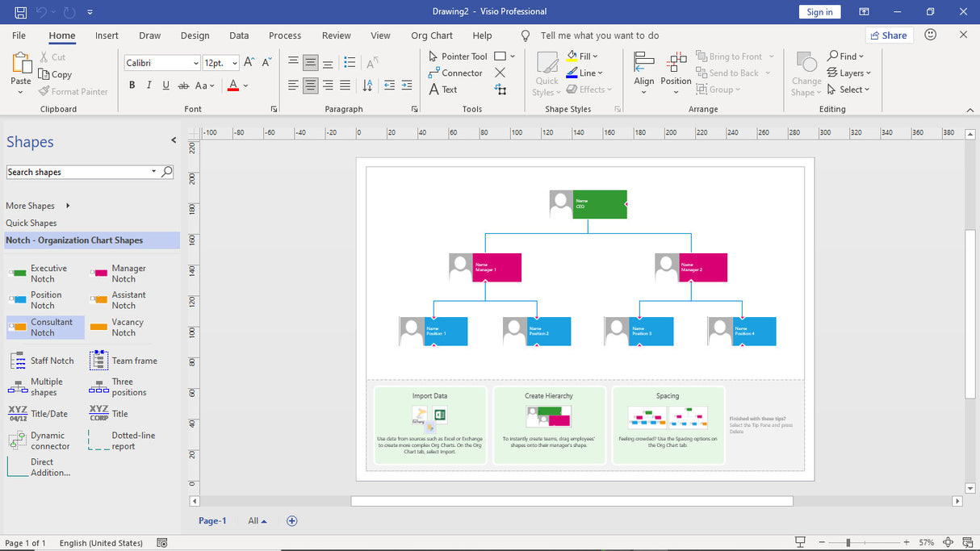The image size is (980, 551).
Task: Click inside the Search shapes field
Action: [81, 171]
